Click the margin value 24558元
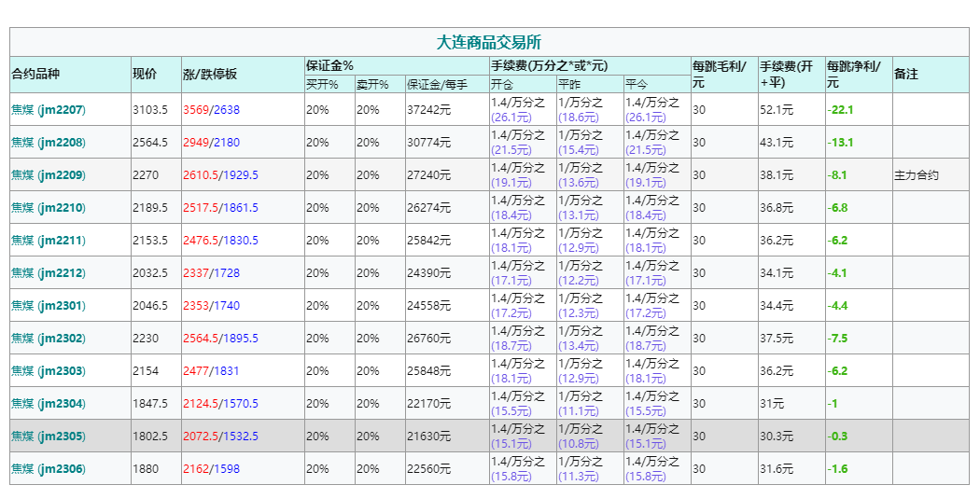The image size is (980, 499). pyautogui.click(x=428, y=305)
